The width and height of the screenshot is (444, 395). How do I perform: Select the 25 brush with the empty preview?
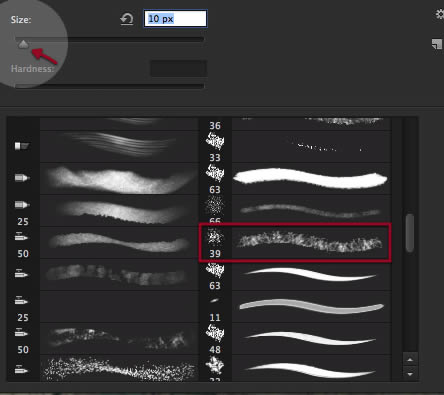[x=103, y=306]
